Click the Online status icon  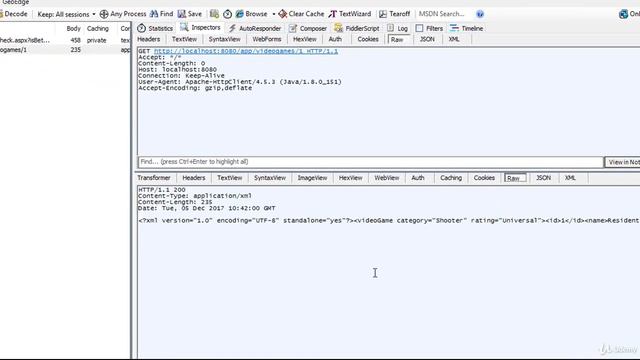[x=623, y=14]
